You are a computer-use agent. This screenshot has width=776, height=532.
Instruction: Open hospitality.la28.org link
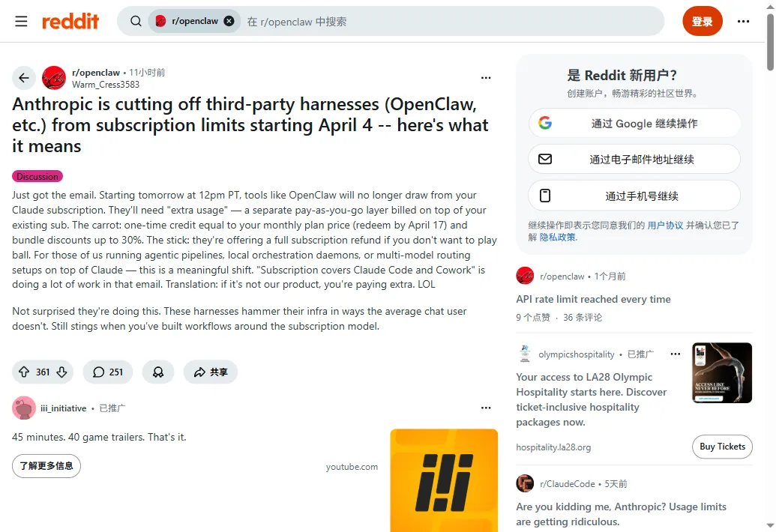553,447
